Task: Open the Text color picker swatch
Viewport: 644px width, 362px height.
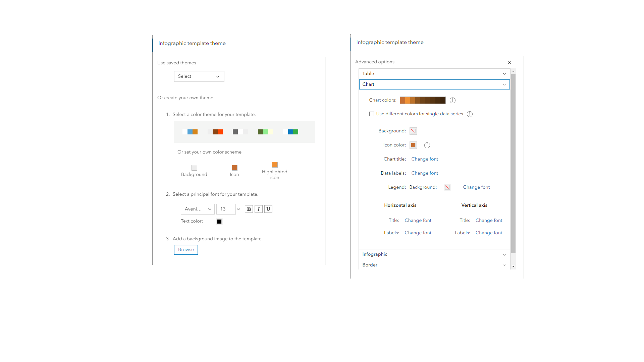Action: coord(219,221)
